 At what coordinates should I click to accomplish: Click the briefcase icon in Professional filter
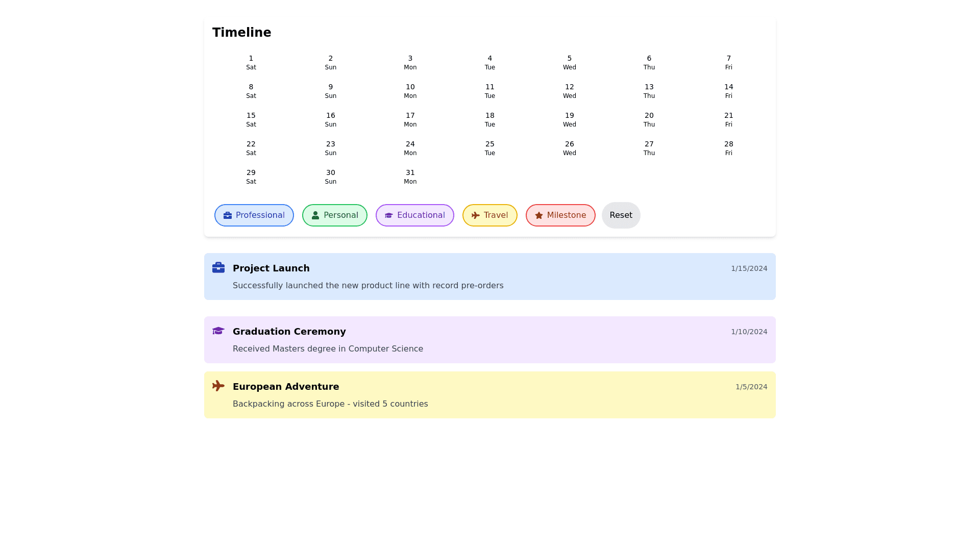[x=228, y=215]
